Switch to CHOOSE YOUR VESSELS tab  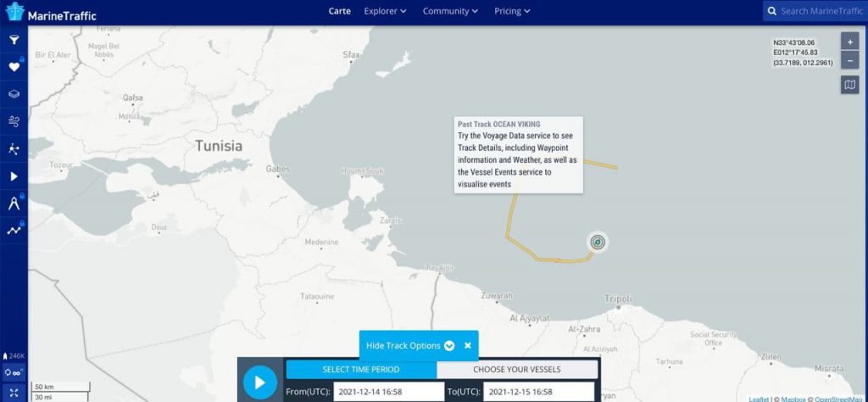517,369
